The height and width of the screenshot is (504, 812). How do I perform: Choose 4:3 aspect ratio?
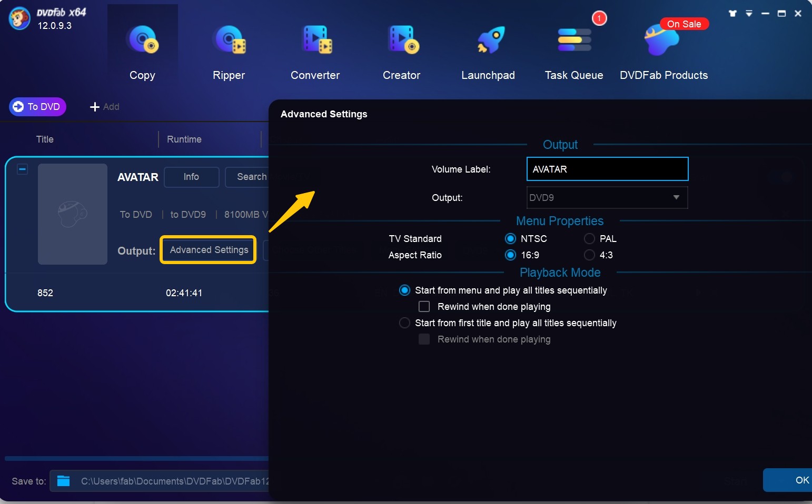point(590,255)
